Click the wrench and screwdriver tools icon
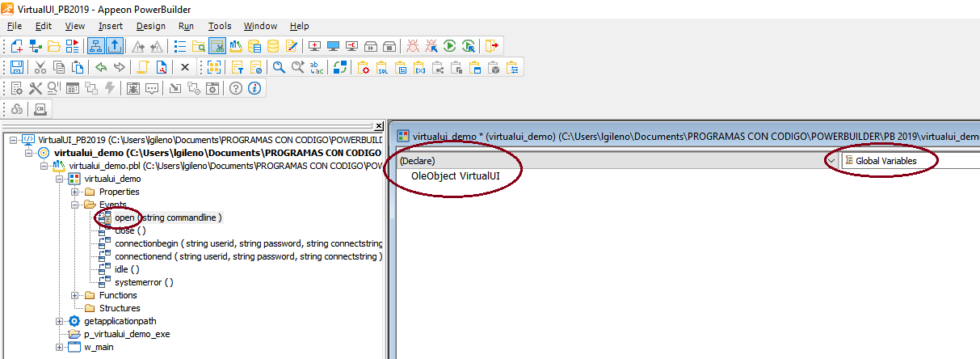 point(36,88)
